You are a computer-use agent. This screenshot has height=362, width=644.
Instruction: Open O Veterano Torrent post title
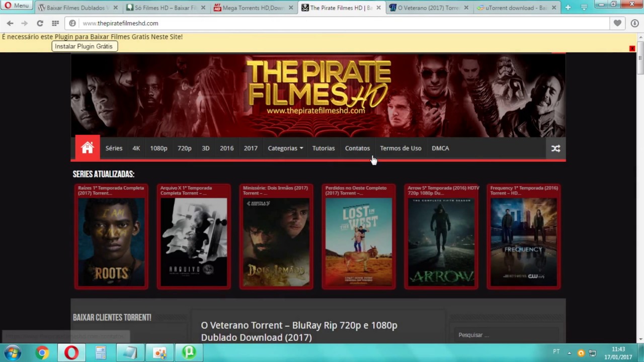[x=299, y=331]
